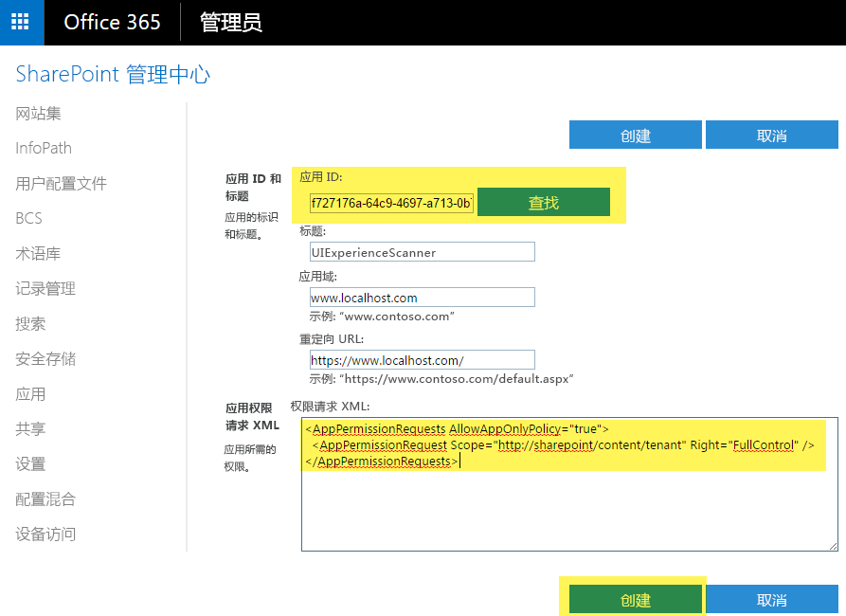This screenshot has width=846, height=616.
Task: Click the 应用 ID input field
Action: click(x=391, y=204)
